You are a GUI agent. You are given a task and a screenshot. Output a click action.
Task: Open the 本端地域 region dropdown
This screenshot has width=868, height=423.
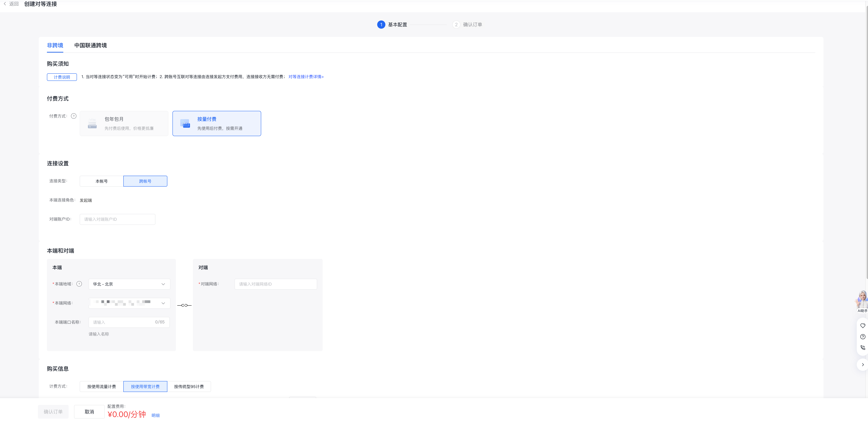coord(129,284)
